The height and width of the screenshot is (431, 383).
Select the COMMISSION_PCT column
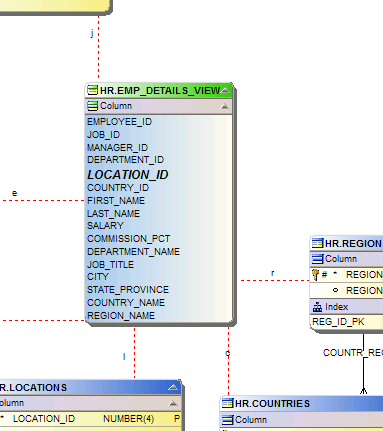129,239
